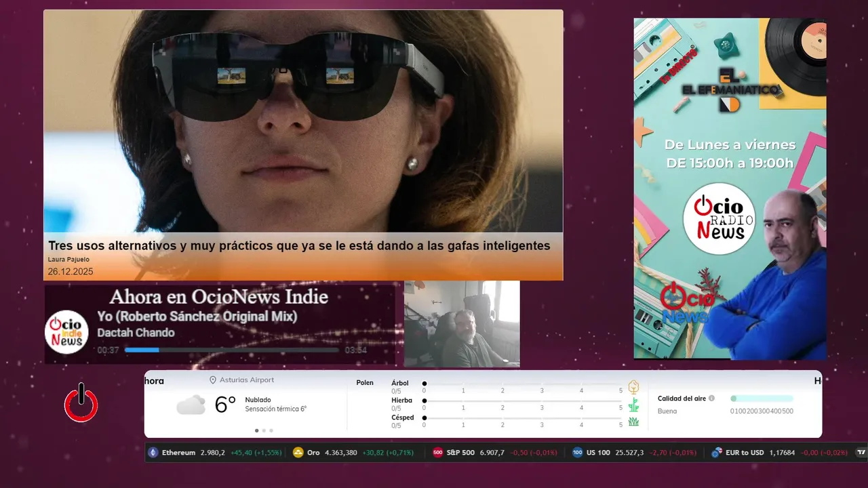Click the Césped pollen level slider
Viewport: 868px width, 488px height.
(522, 418)
